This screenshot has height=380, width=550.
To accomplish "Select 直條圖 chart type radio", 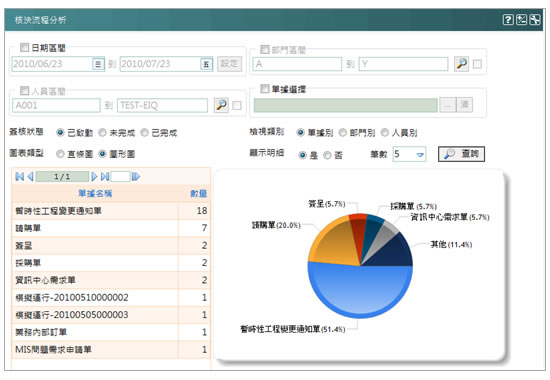I will tap(60, 154).
